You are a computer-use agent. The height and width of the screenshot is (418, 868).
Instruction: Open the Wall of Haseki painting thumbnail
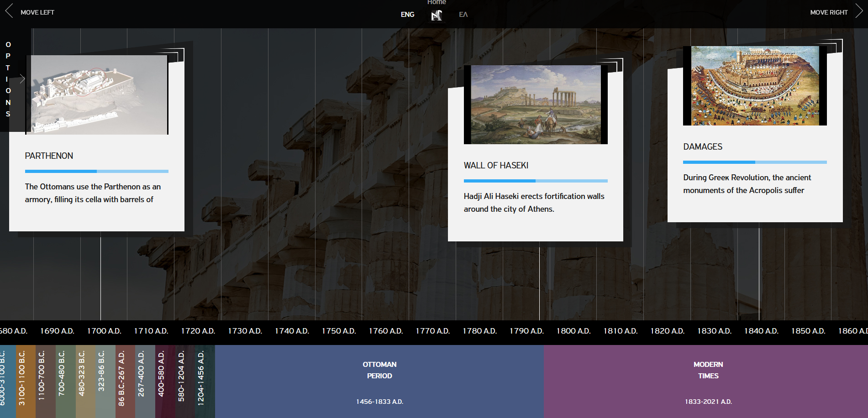tap(536, 104)
